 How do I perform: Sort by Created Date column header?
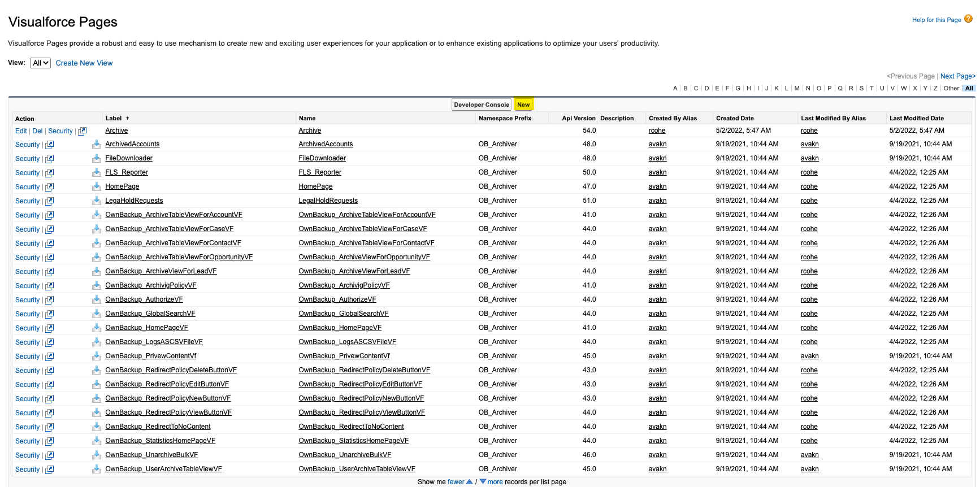(x=735, y=118)
